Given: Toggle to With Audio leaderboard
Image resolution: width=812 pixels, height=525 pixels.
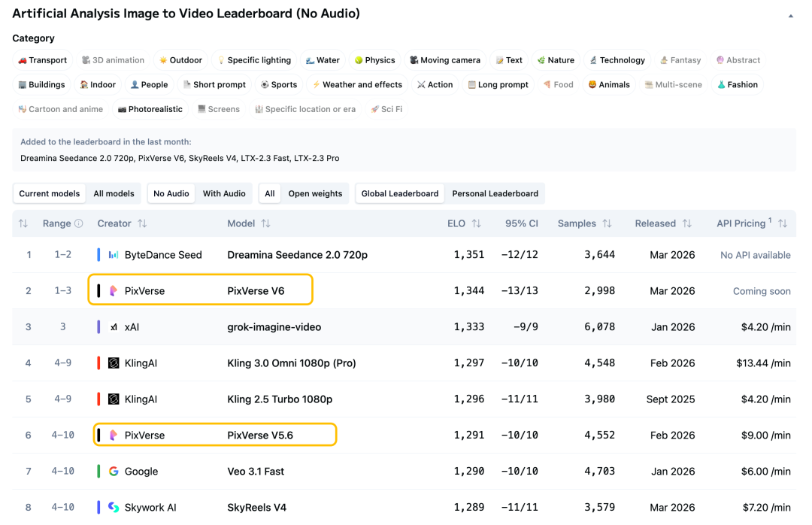Looking at the screenshot, I should 224,193.
